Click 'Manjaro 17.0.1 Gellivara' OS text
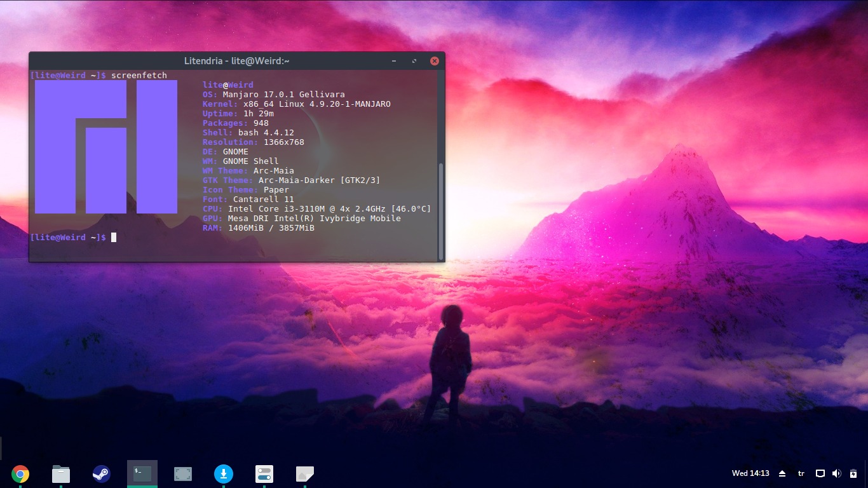868x488 pixels. pyautogui.click(x=284, y=95)
